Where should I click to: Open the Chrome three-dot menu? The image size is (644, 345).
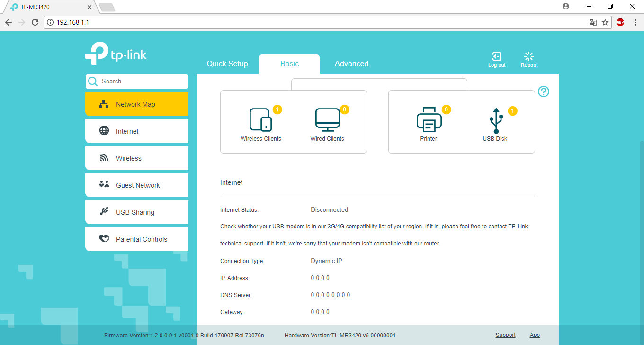click(x=635, y=22)
